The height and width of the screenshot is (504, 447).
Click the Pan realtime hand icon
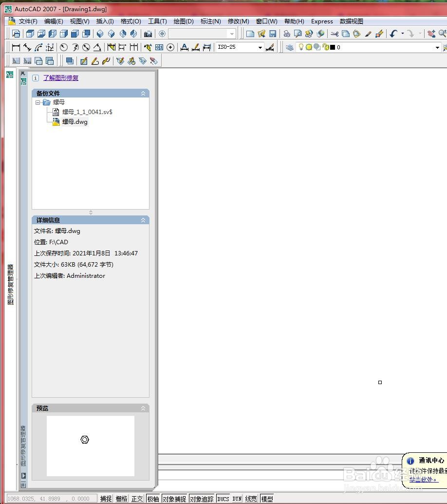tap(431, 34)
